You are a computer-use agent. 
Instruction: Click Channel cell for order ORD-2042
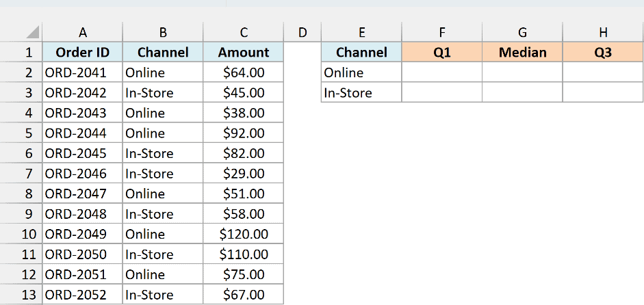pyautogui.click(x=163, y=92)
